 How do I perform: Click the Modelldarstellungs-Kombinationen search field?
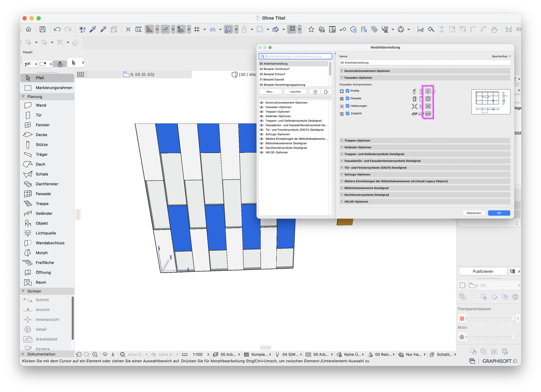[x=295, y=56]
